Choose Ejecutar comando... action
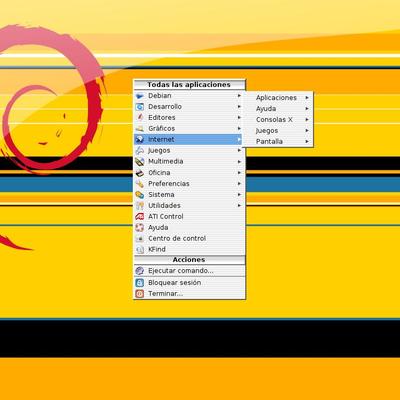This screenshot has width=400, height=400. [189, 271]
